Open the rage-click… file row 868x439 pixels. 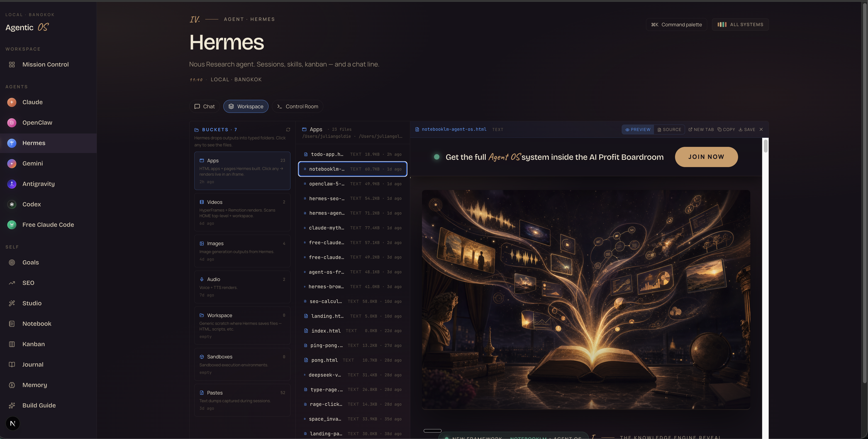(353, 404)
